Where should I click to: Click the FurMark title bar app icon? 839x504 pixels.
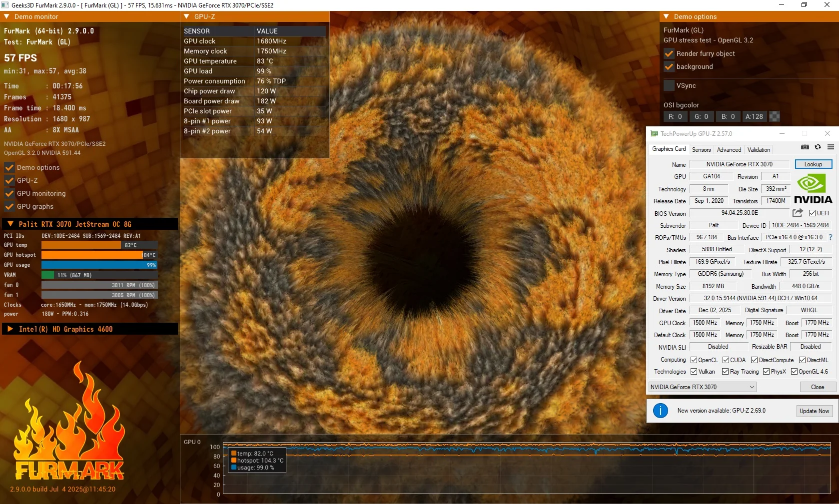(5, 5)
